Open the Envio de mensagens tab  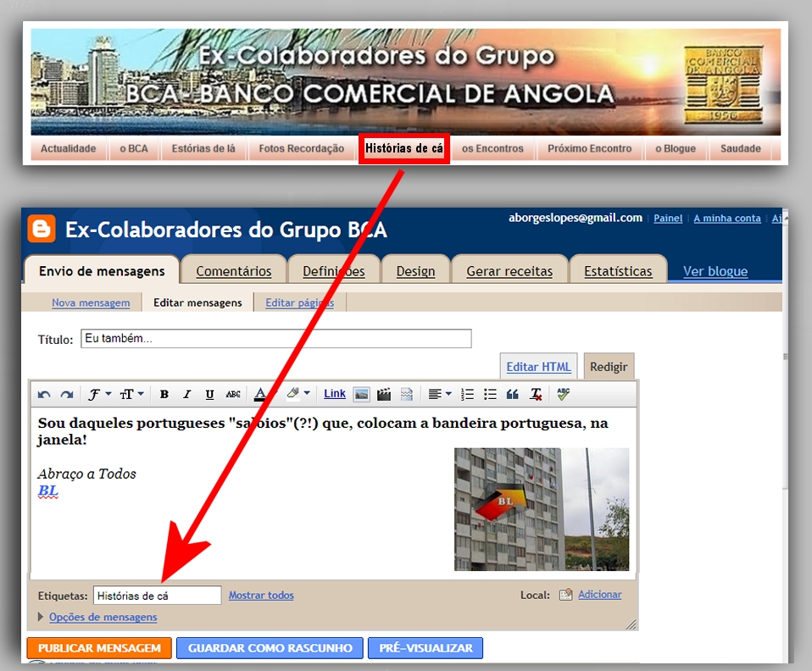pos(102,270)
